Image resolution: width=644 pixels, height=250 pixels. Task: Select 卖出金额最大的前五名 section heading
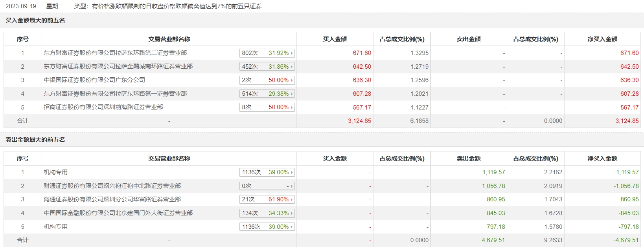pyautogui.click(x=35, y=140)
